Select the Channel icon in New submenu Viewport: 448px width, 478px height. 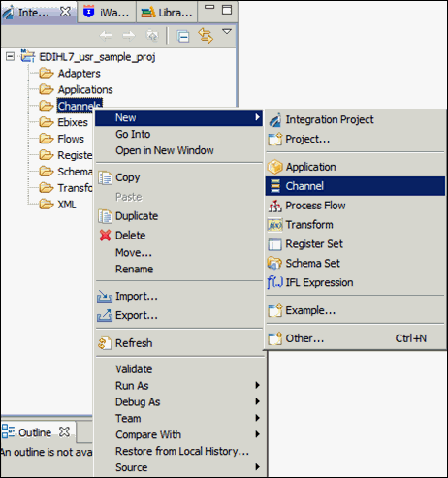[x=275, y=186]
